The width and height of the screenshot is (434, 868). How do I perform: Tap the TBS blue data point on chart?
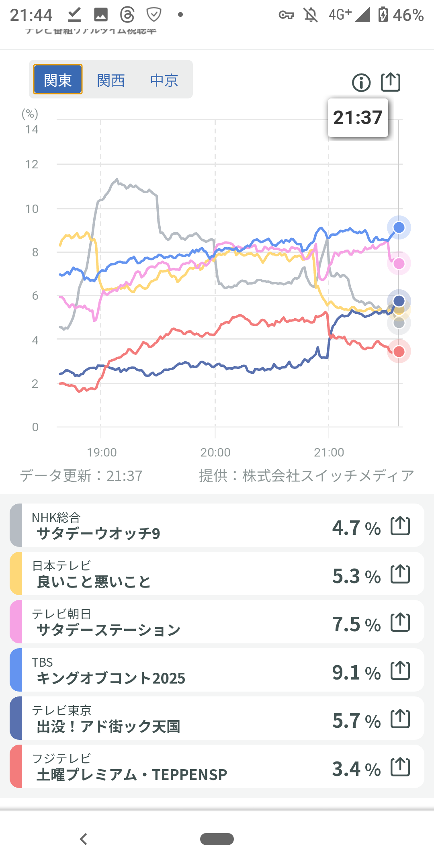pos(399,227)
